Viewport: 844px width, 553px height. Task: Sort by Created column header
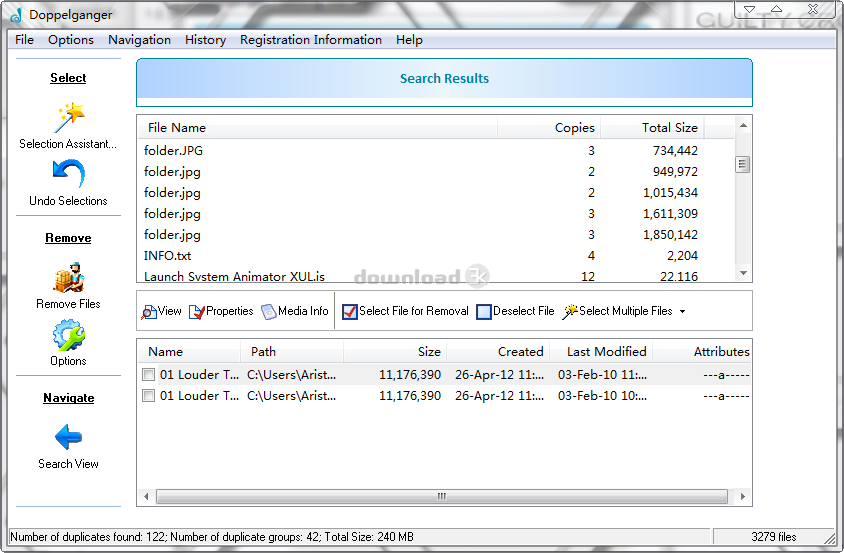point(498,352)
